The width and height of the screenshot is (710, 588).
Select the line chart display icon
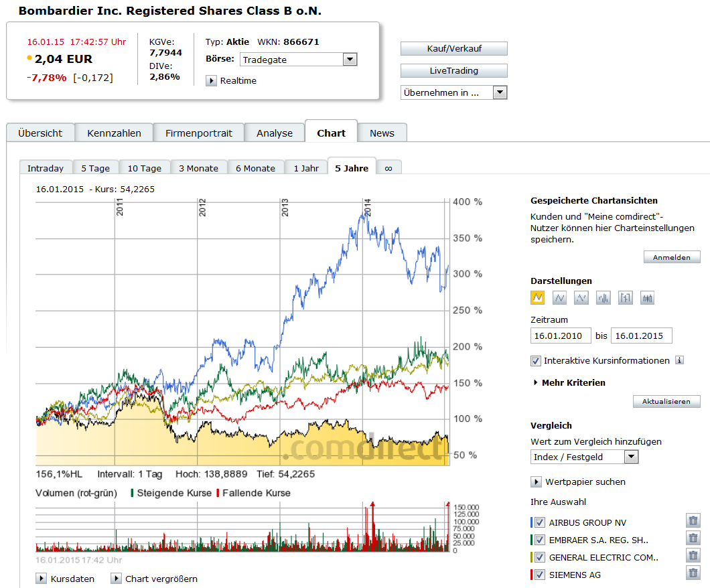[x=537, y=298]
